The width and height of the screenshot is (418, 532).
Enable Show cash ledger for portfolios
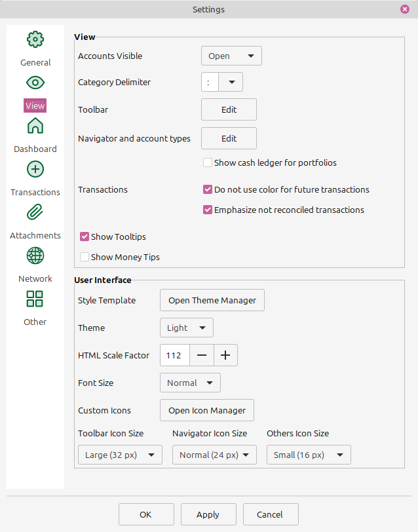pos(208,162)
